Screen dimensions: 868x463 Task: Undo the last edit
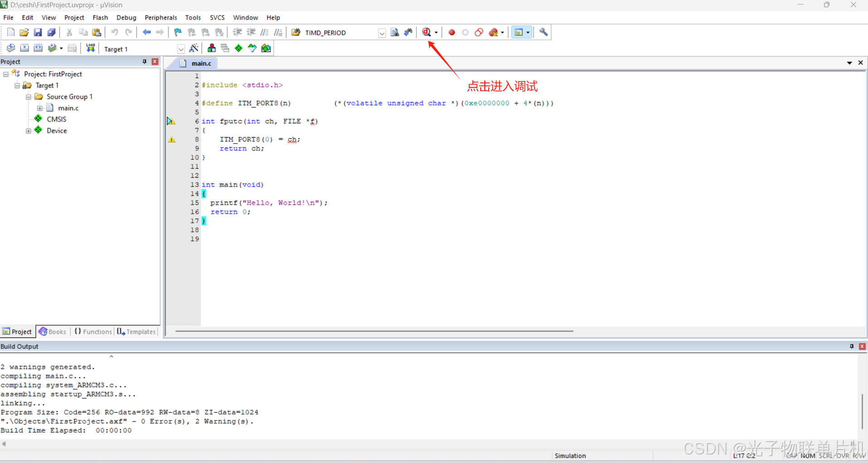coord(115,32)
